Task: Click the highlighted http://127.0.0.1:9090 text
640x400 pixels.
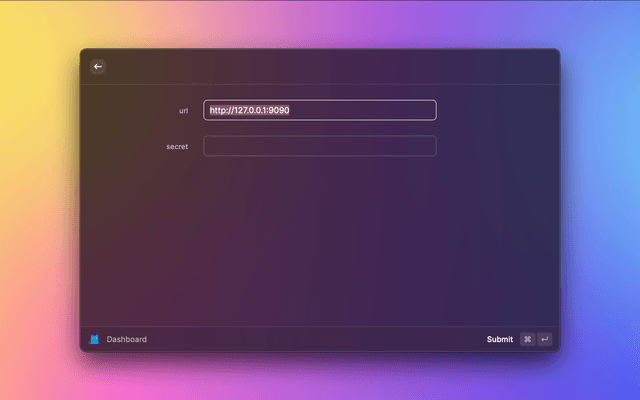Action: [249, 110]
